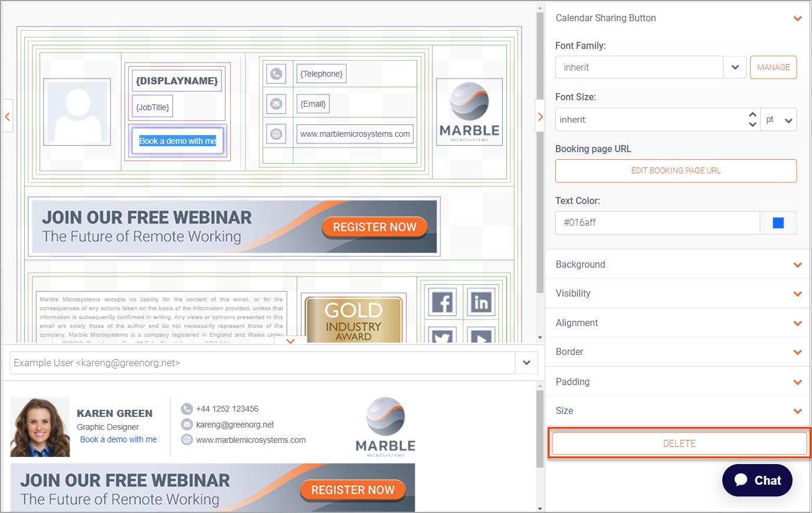The image size is (812, 513).
Task: Click the telephone icon in signature editor
Action: (x=276, y=74)
